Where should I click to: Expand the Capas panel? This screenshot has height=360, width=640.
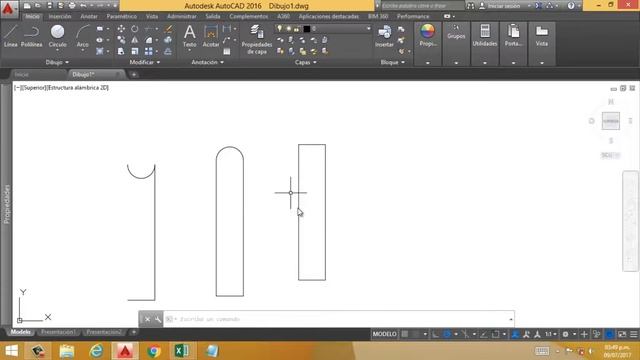tap(306, 62)
